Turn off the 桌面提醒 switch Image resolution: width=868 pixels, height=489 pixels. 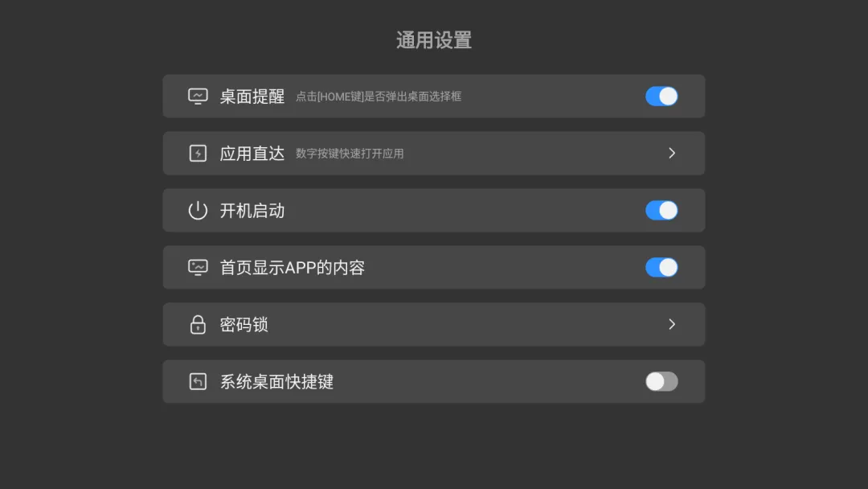click(x=661, y=97)
